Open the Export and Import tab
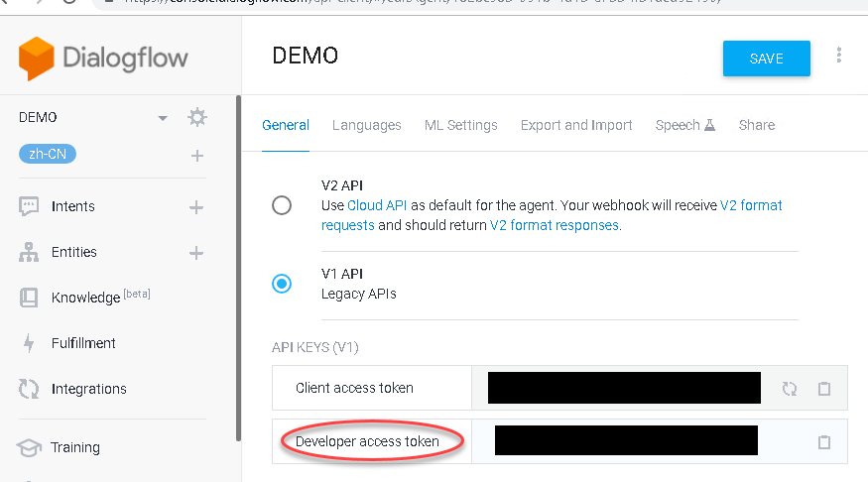The width and height of the screenshot is (868, 482). pyautogui.click(x=576, y=125)
